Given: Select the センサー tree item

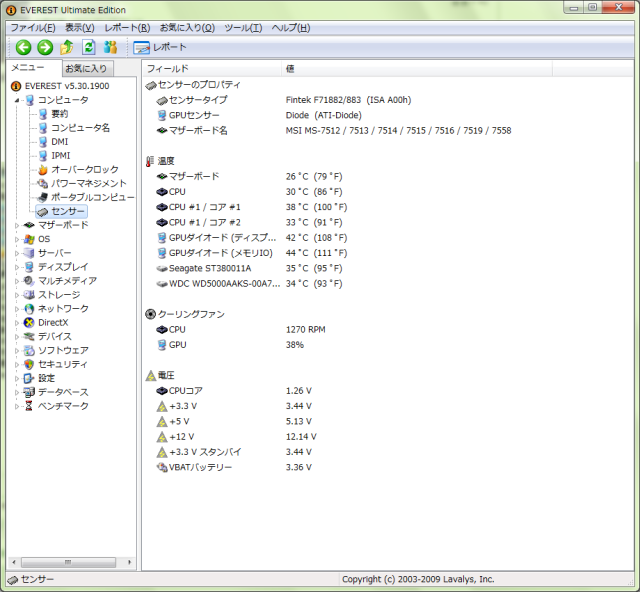Looking at the screenshot, I should click(x=62, y=211).
